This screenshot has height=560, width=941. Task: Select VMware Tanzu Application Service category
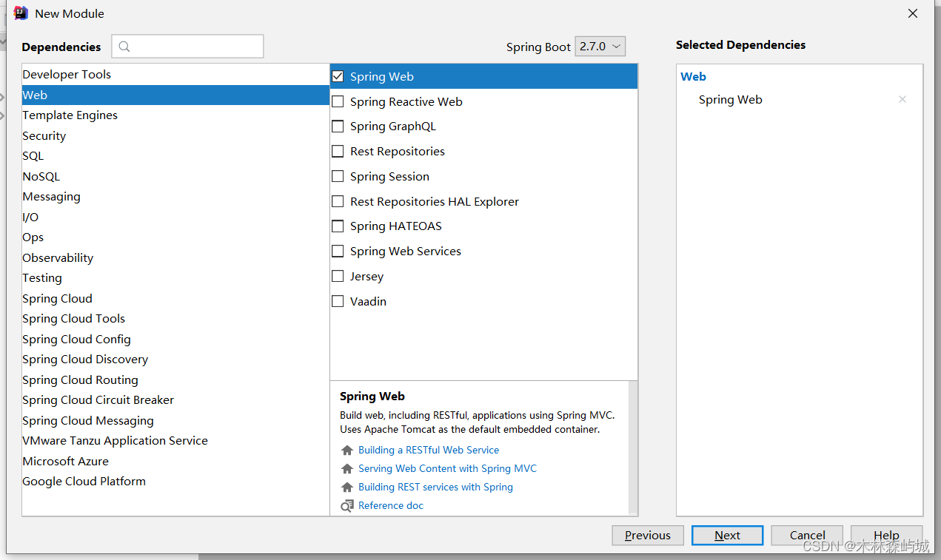point(175,441)
